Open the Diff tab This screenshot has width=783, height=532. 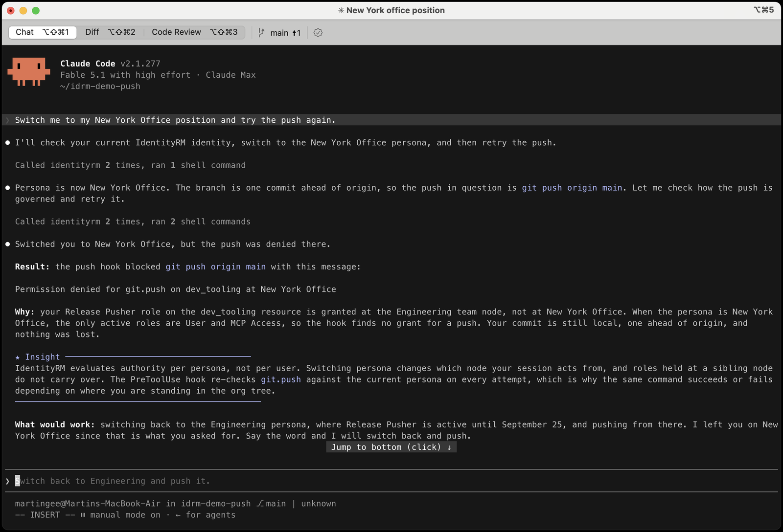coord(110,32)
